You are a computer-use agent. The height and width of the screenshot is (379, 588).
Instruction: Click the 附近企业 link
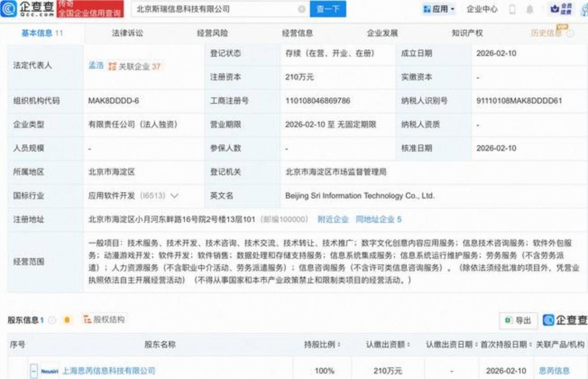coord(333,219)
